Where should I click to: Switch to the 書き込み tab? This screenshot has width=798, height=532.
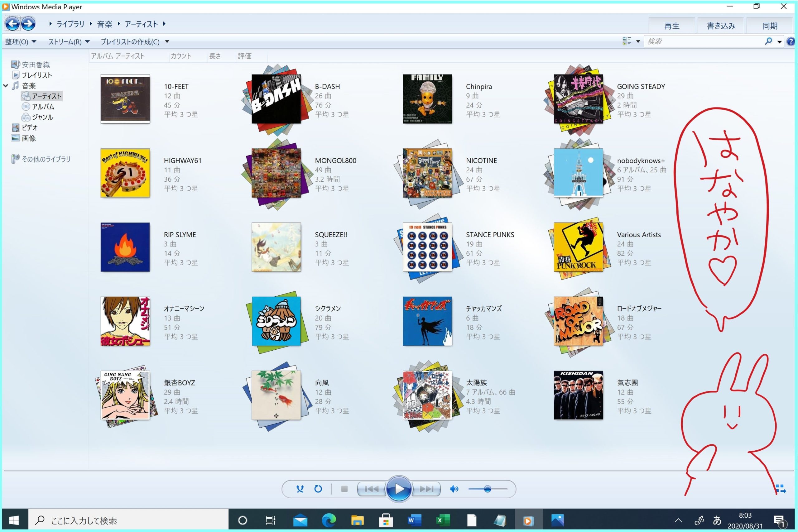721,26
